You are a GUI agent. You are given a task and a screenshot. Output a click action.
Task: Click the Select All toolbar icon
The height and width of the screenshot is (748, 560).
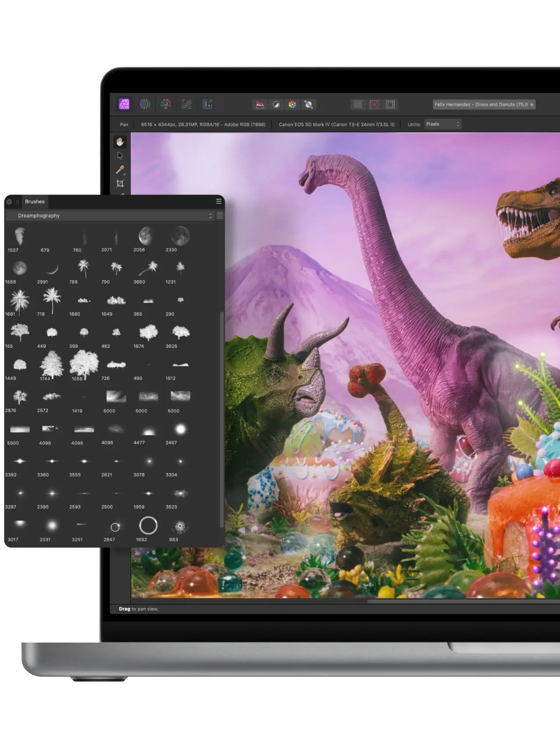358,105
